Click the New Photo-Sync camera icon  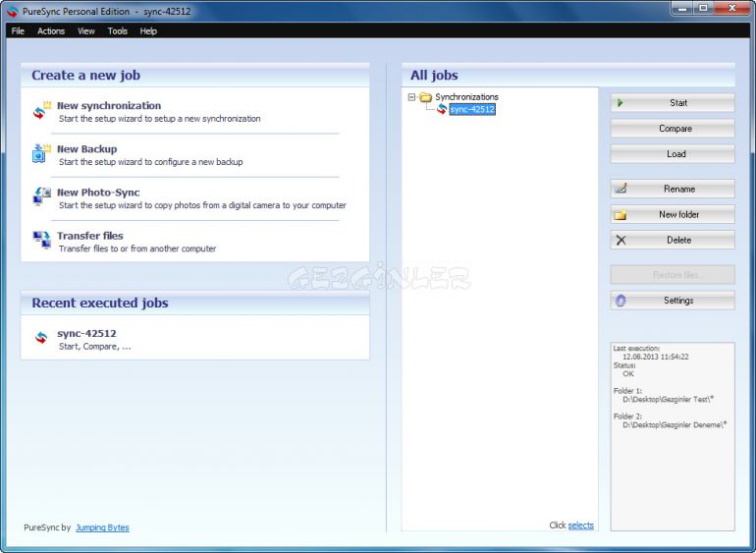click(x=41, y=197)
